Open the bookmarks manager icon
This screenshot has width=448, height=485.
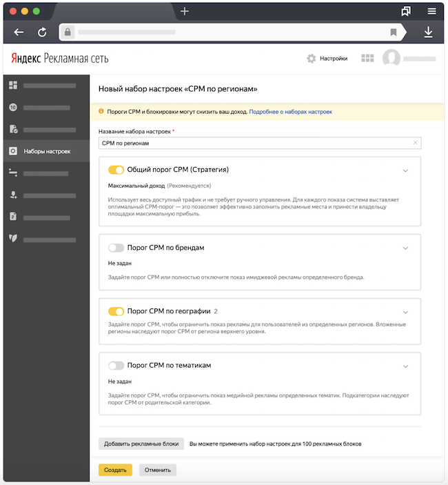pyautogui.click(x=406, y=11)
